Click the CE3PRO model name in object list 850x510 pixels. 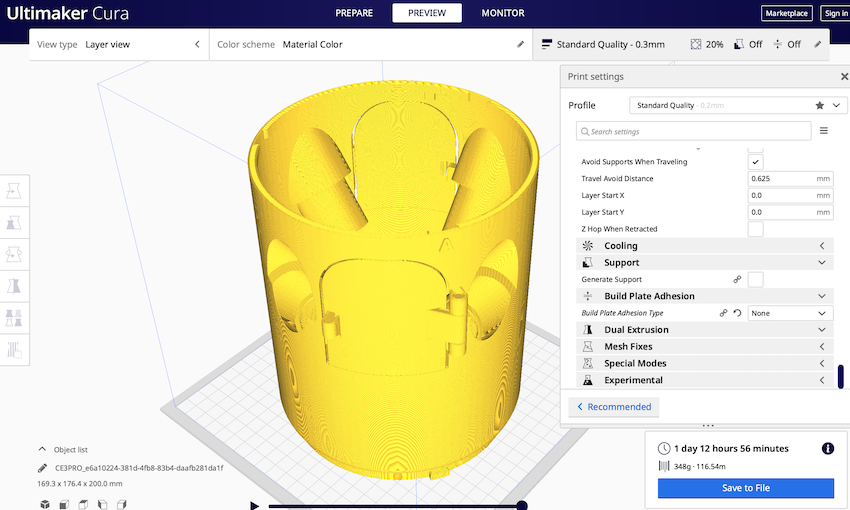139,468
